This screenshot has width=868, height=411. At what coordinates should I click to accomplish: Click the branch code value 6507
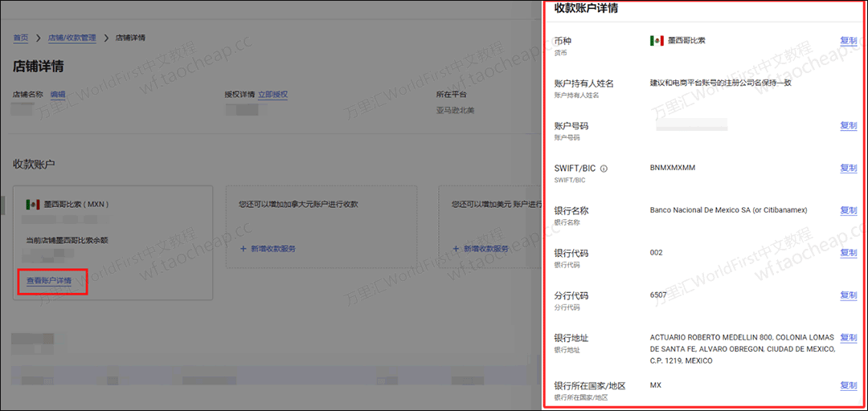(x=658, y=295)
